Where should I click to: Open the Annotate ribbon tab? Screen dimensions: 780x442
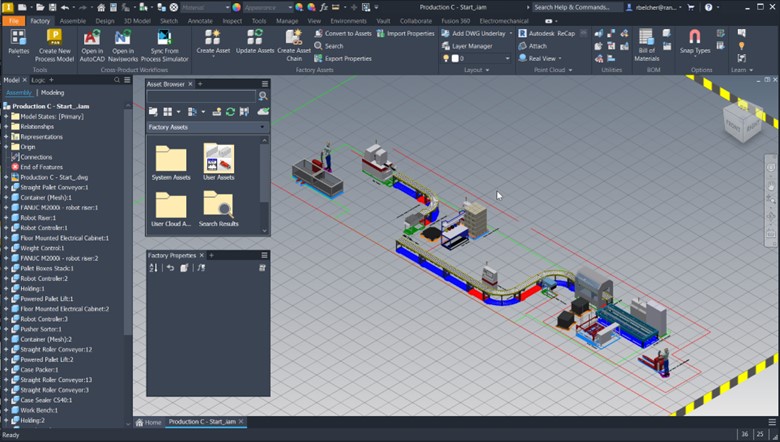200,21
